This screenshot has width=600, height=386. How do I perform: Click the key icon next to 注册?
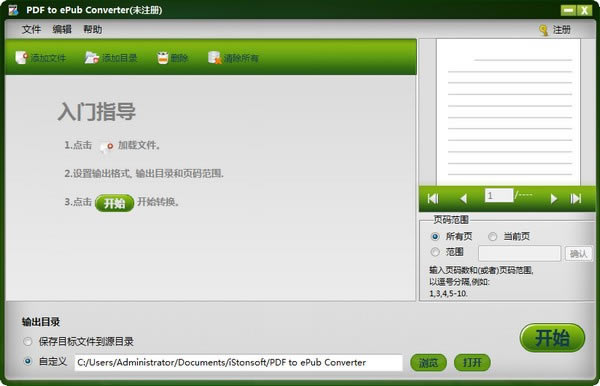(543, 30)
